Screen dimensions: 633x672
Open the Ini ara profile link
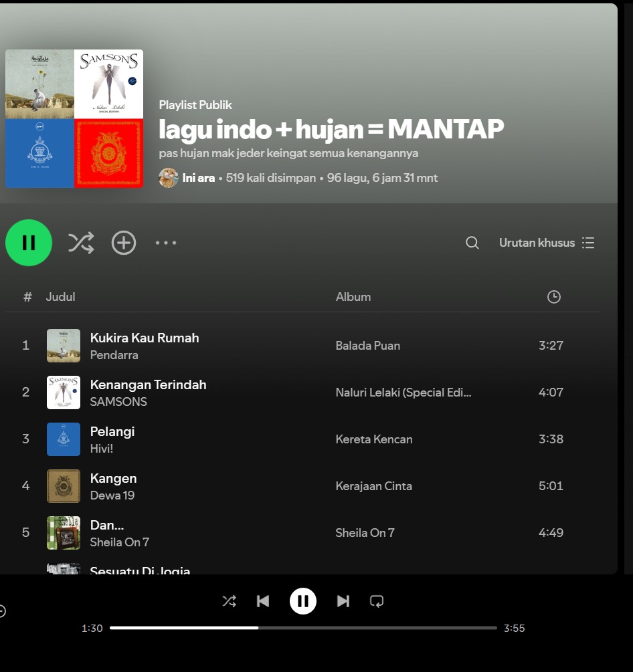[x=198, y=178]
